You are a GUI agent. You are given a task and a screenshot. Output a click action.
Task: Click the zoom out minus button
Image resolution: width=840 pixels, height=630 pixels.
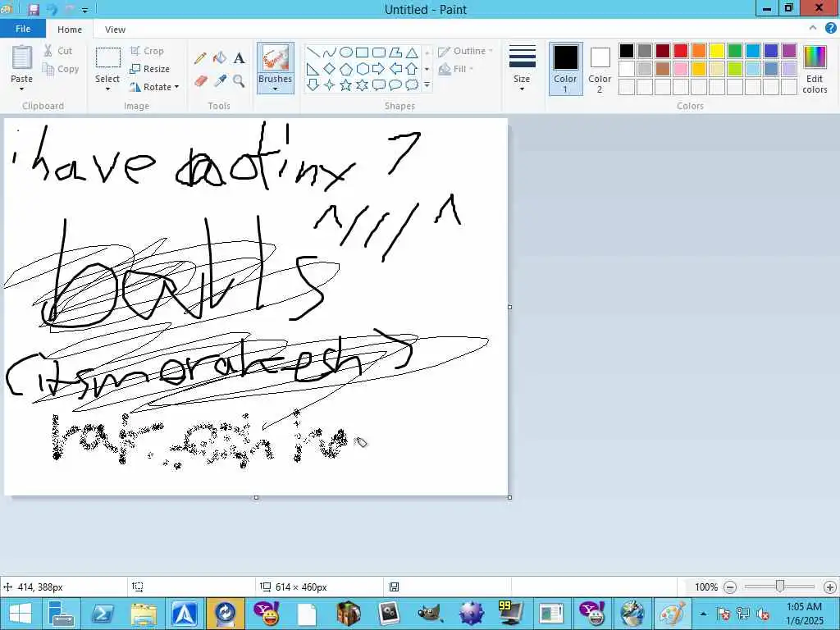pos(729,587)
